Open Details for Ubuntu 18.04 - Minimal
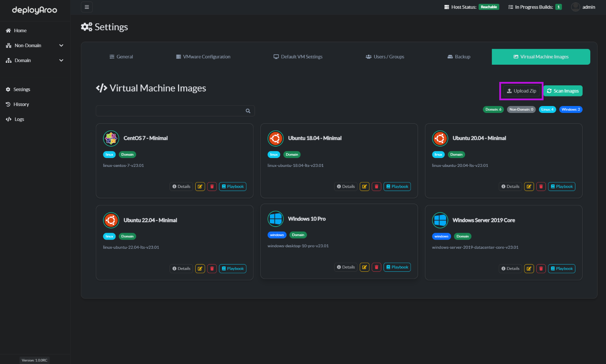Image resolution: width=606 pixels, height=364 pixels. pos(346,186)
